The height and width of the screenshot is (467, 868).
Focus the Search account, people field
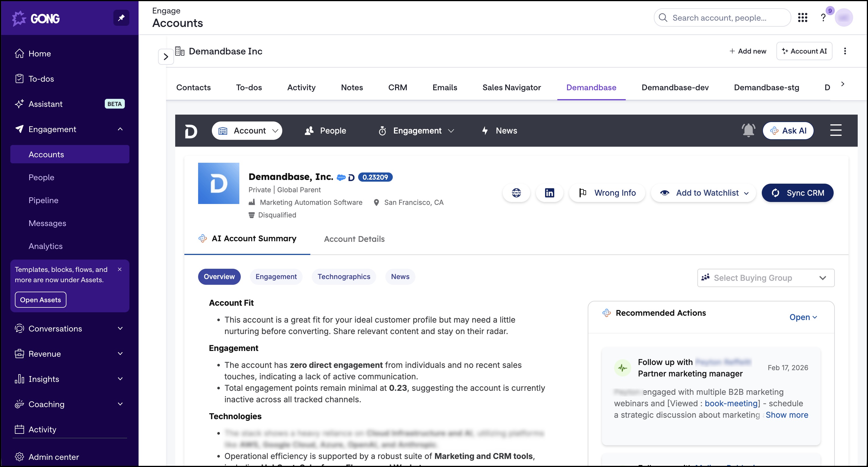(x=723, y=17)
